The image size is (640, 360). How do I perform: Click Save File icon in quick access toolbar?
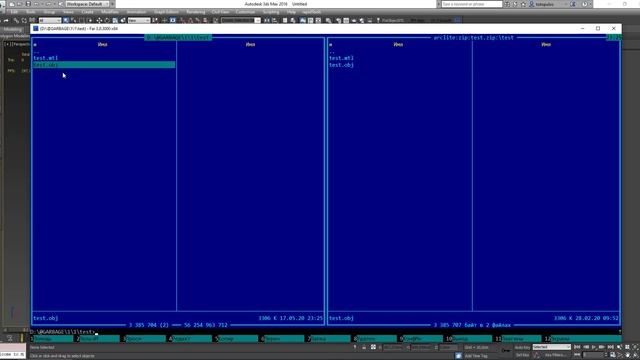pos(28,4)
